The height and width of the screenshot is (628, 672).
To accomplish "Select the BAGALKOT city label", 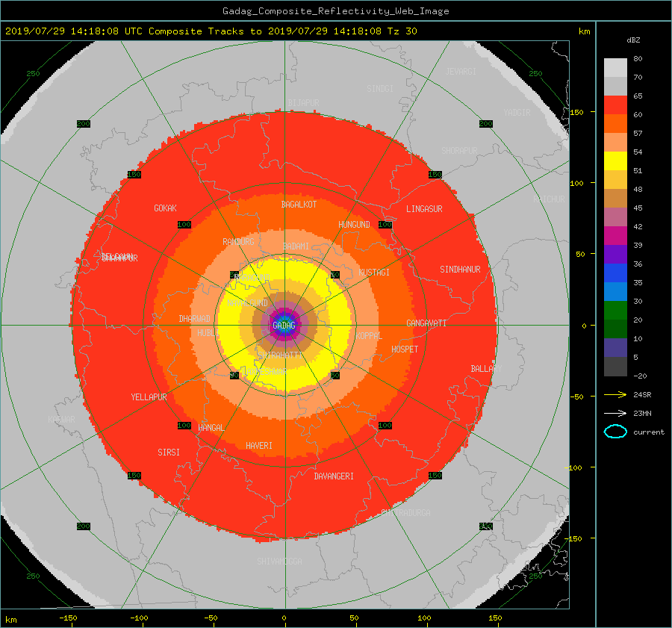I will [299, 205].
